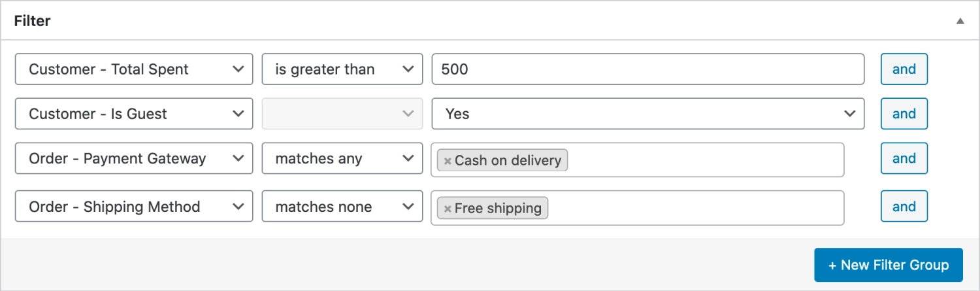Open the Yes value dropdown
The image size is (980, 291).
(647, 114)
